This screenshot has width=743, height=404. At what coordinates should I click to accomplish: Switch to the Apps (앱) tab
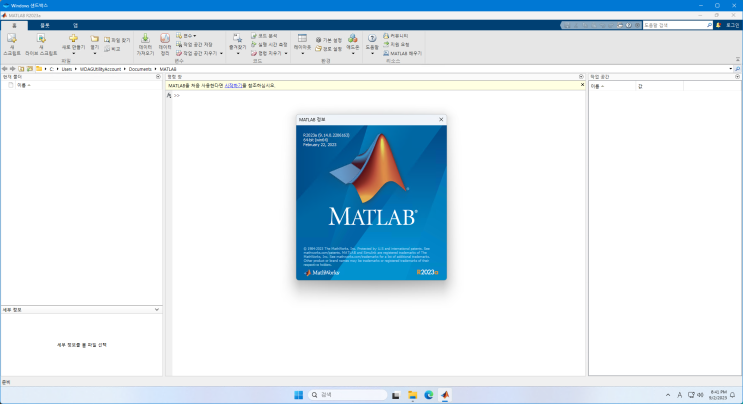(x=75, y=26)
